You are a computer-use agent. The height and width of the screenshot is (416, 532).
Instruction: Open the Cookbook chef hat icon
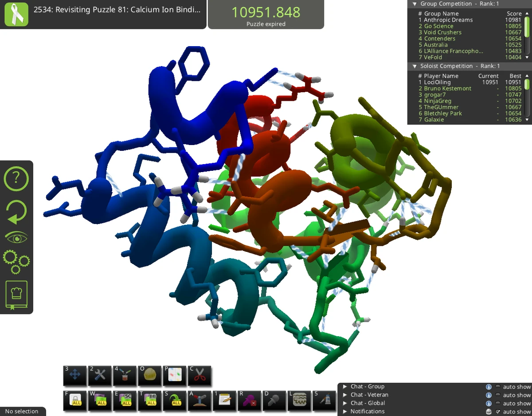coord(16,294)
